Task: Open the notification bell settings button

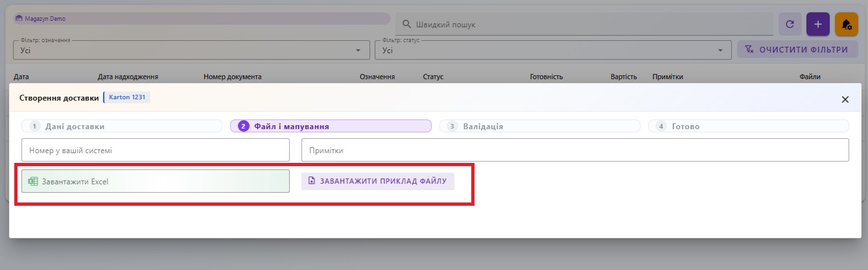Action: coord(846,24)
